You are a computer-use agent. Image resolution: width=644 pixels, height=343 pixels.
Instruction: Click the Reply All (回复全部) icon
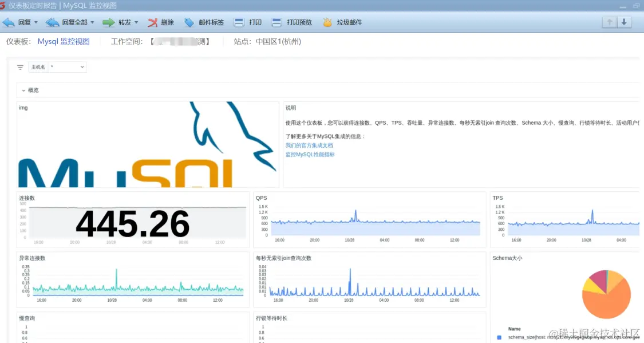(x=52, y=22)
